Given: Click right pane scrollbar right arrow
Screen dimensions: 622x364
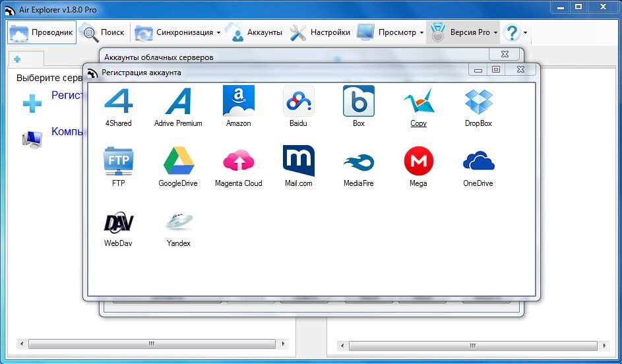Looking at the screenshot, I should [604, 346].
